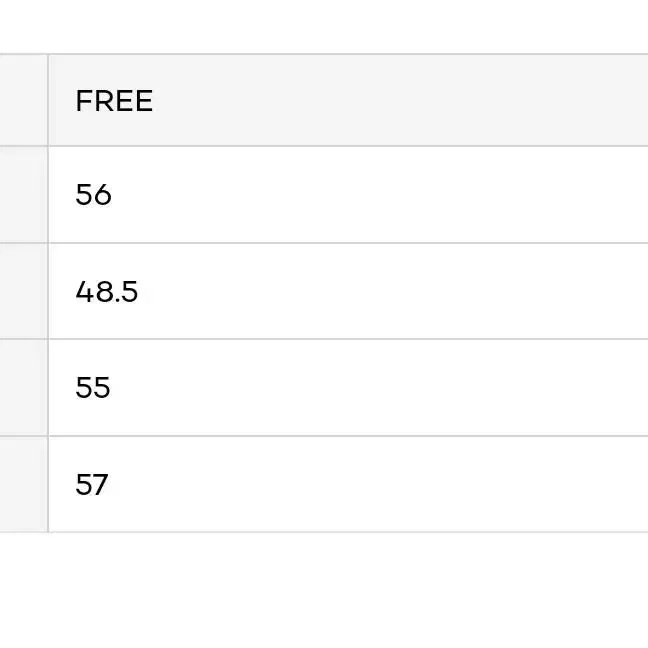Viewport: 648px width, 648px height.
Task: Select the cell with value 55
Action: (x=348, y=388)
